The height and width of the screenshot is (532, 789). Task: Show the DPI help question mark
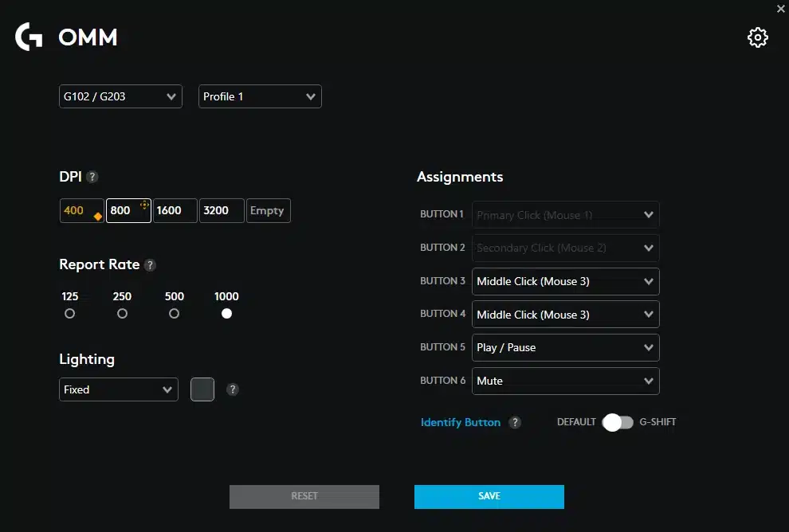click(92, 177)
